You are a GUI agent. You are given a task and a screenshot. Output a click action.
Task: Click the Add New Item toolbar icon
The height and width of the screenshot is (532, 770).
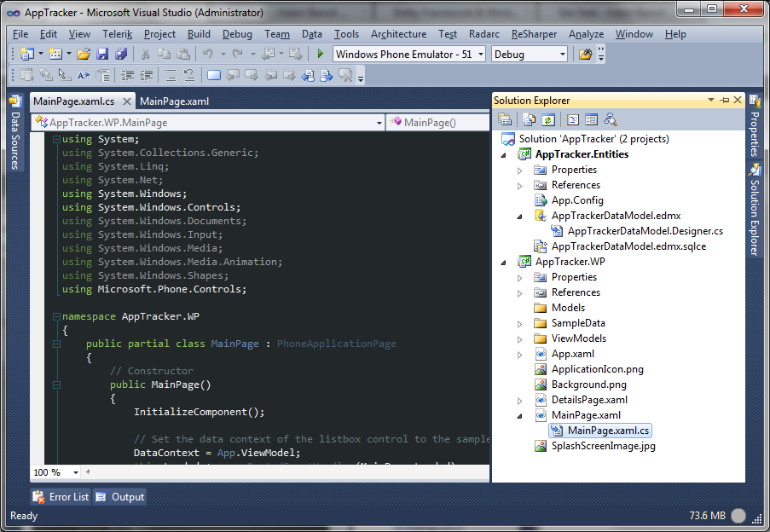55,54
